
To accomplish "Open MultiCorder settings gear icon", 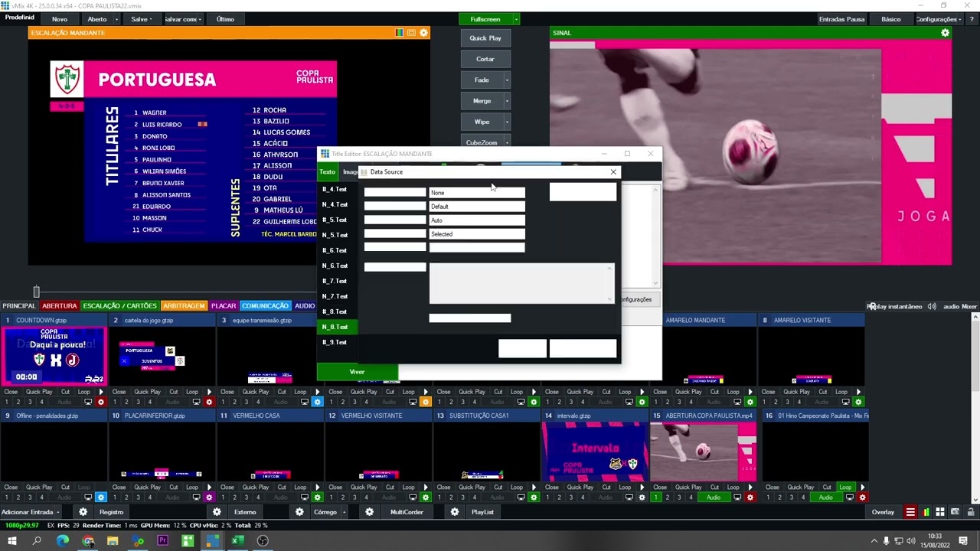I will (369, 512).
